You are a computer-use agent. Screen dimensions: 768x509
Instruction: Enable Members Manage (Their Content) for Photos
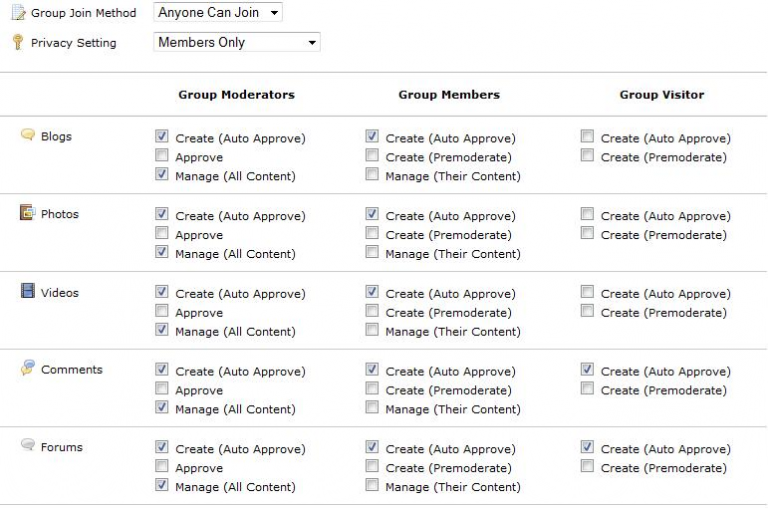(372, 252)
